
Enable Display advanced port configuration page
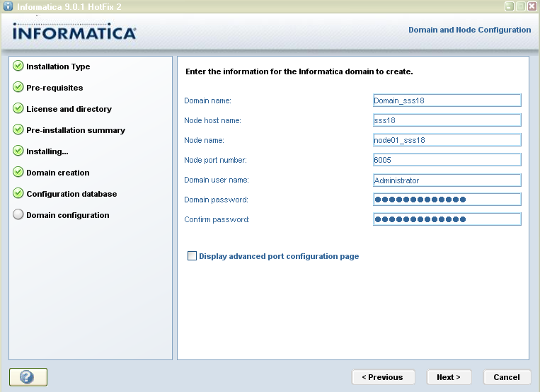pyautogui.click(x=192, y=256)
